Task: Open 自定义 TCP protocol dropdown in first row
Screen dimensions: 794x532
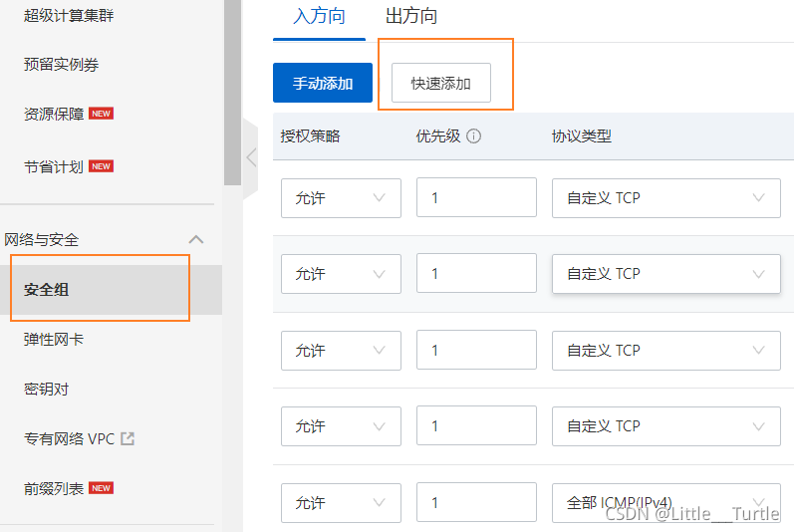Action: click(665, 198)
